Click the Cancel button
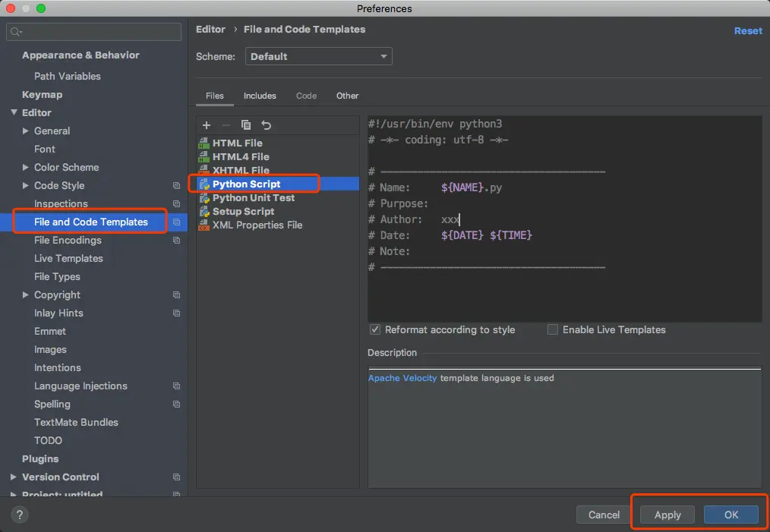This screenshot has height=532, width=770. point(604,515)
